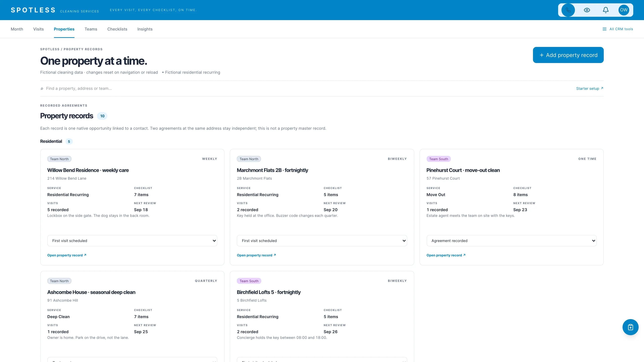Switch to the Visits tab

(38, 29)
